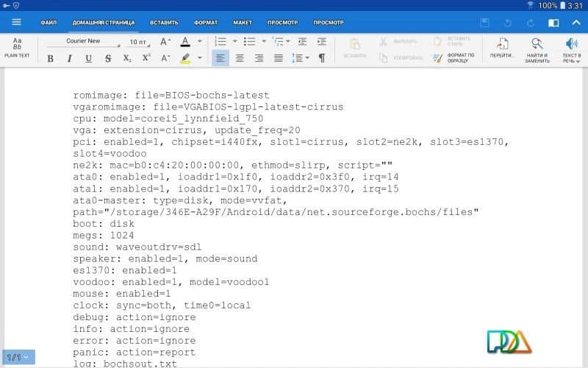Image resolution: width=588 pixels, height=368 pixels.
Task: Open the Файл menu
Action: coord(49,22)
